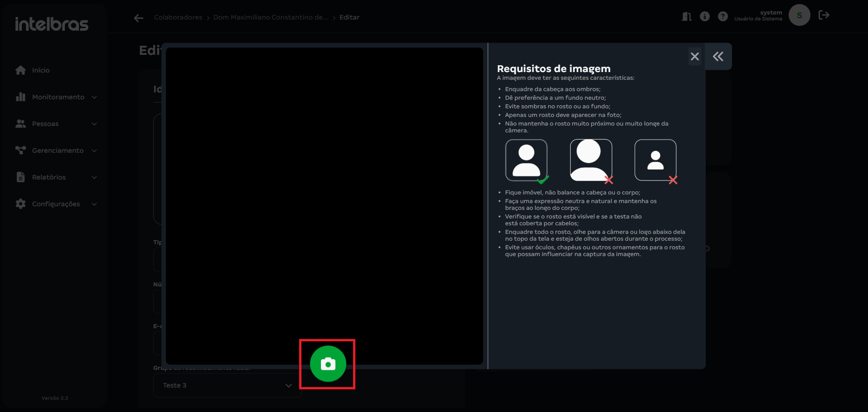
Task: Close the image requirements dialog
Action: [x=694, y=57]
